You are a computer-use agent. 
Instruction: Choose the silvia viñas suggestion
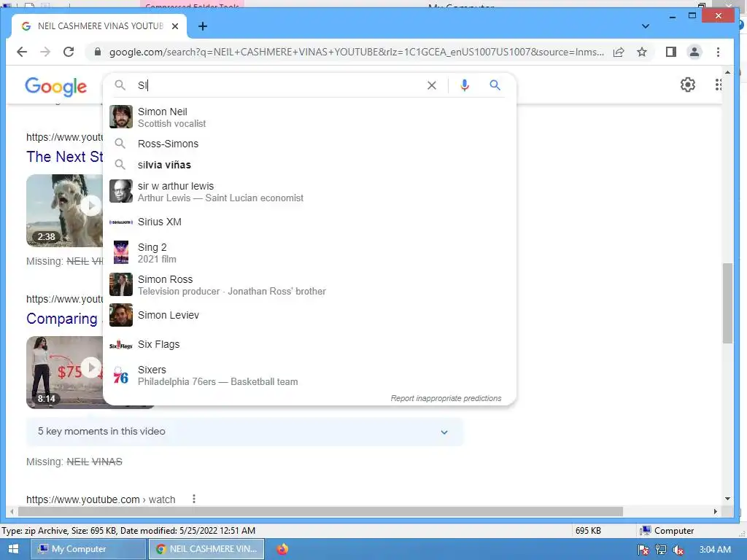pos(309,165)
